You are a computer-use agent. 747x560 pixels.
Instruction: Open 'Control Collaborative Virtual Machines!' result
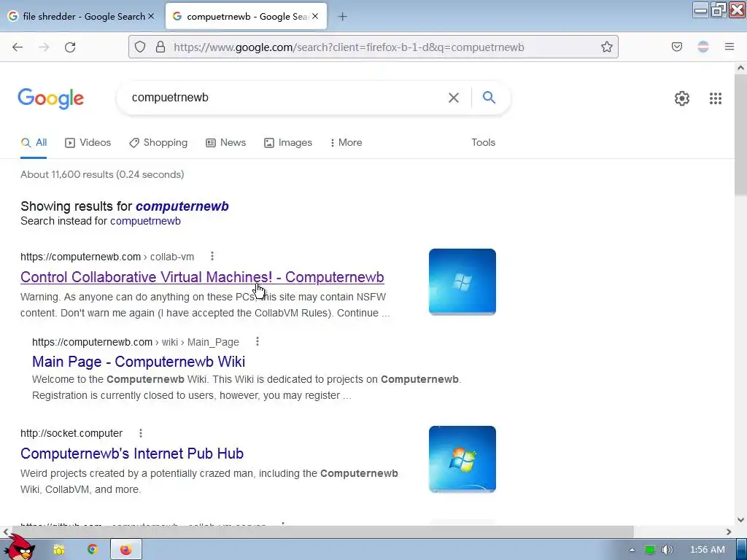[202, 277]
